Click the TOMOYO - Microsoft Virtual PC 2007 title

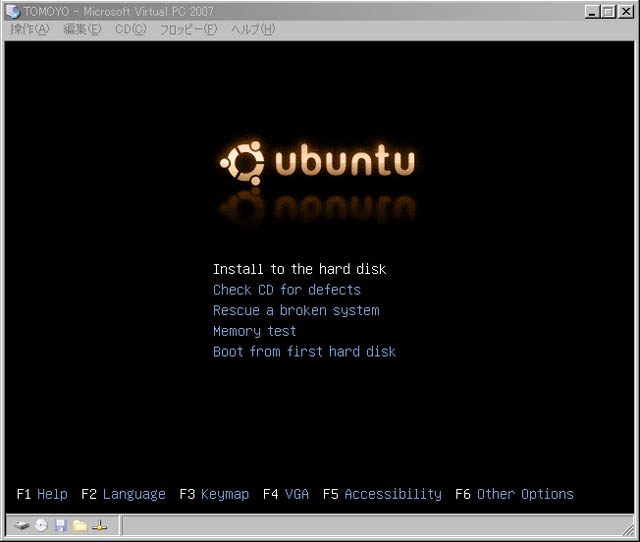tap(118, 11)
